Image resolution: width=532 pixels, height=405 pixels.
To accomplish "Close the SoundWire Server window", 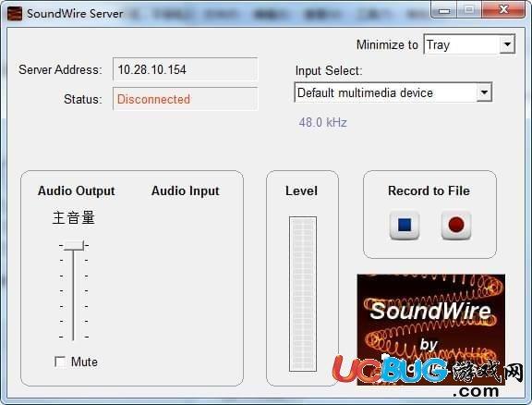I will pos(503,9).
